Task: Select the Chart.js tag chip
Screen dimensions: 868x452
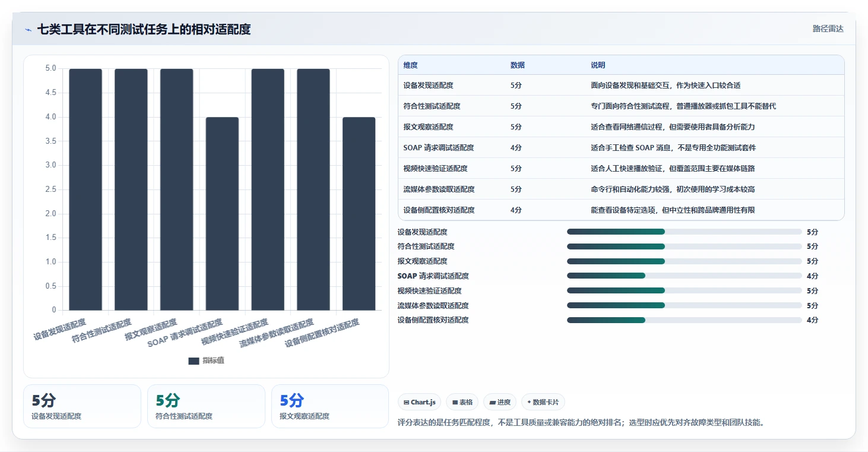Action: pos(419,402)
